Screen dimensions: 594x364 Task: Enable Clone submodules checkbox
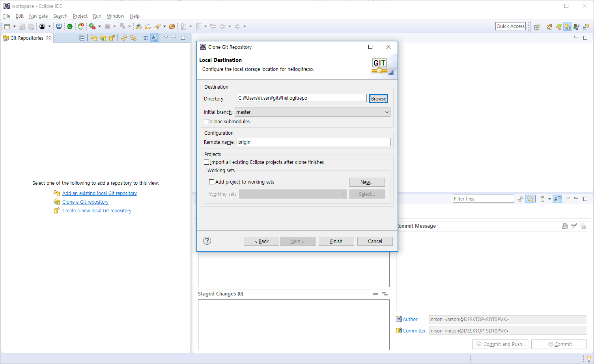tap(206, 122)
